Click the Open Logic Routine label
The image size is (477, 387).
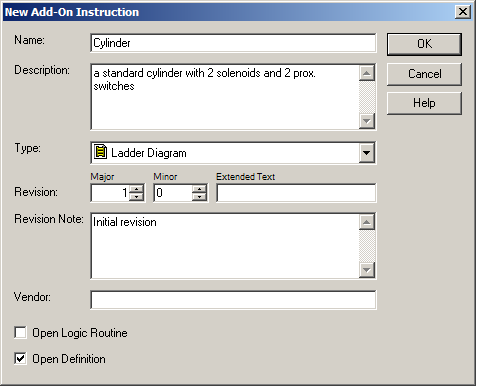pyautogui.click(x=80, y=333)
